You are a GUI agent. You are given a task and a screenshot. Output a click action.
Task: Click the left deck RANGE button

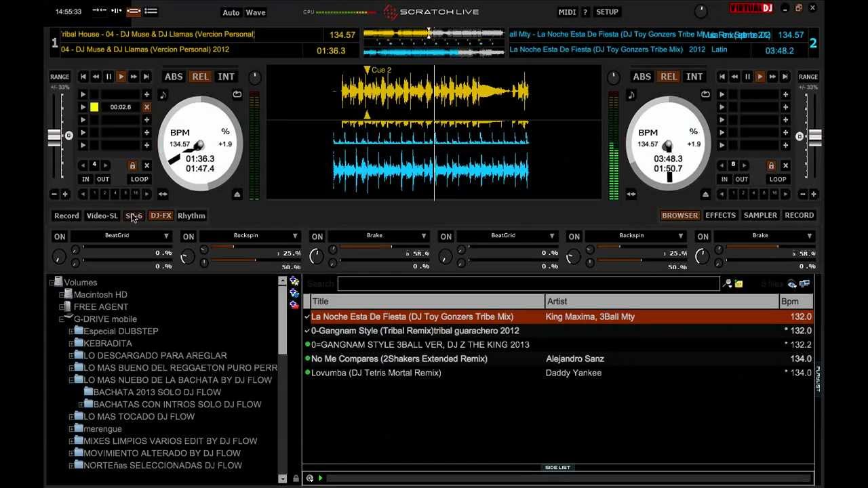(x=60, y=77)
